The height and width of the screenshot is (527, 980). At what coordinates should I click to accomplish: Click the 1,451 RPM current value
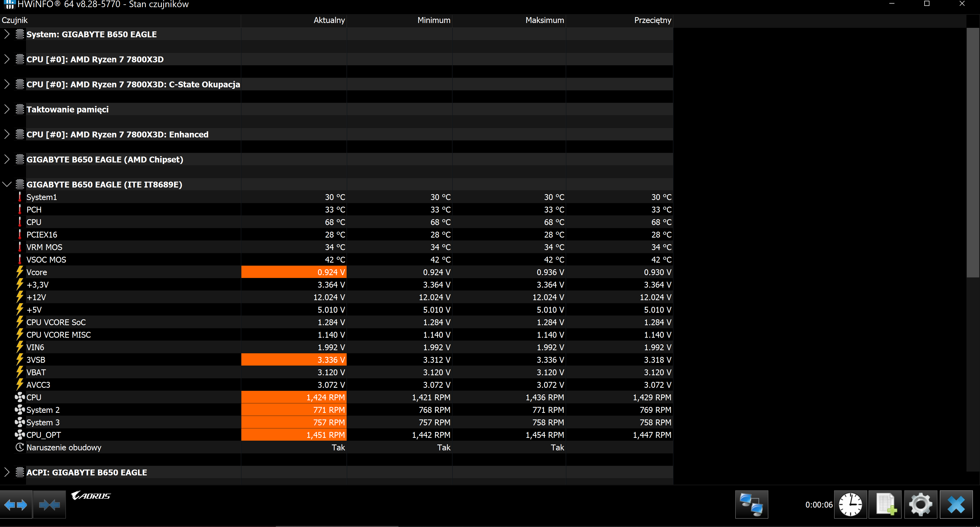pos(294,435)
